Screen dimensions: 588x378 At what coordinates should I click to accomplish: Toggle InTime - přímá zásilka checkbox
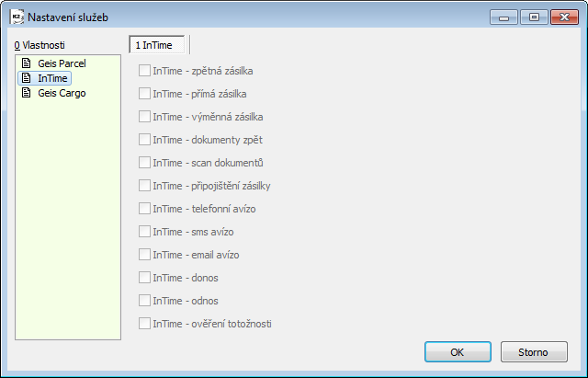pos(144,94)
